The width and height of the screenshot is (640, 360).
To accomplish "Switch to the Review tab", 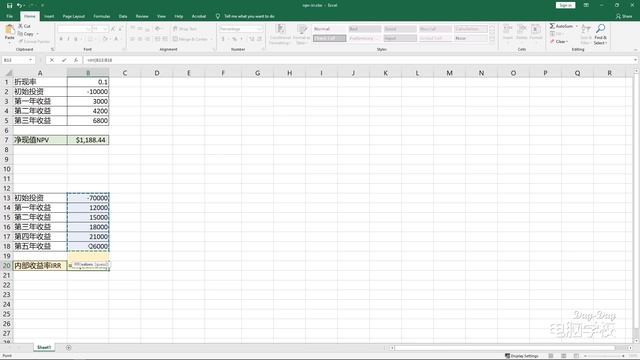I will [142, 16].
